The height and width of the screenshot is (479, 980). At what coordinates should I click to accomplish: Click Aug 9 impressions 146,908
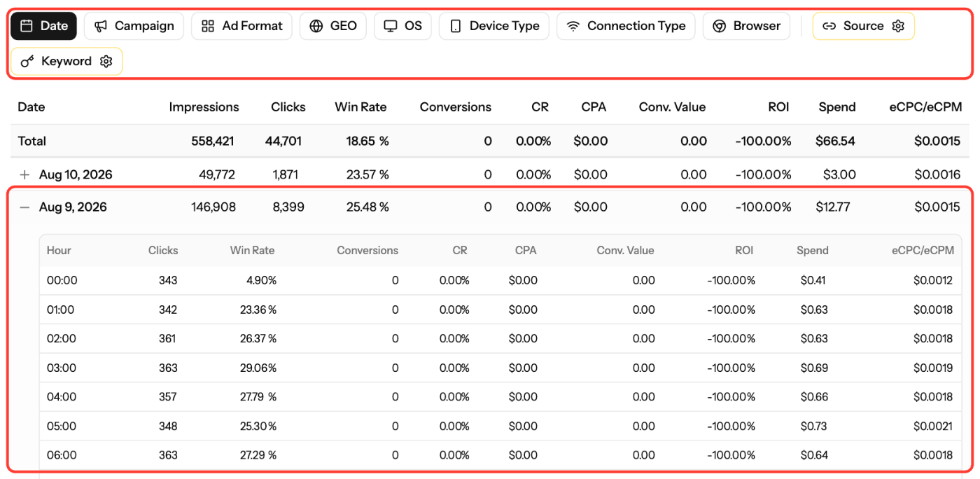click(213, 207)
